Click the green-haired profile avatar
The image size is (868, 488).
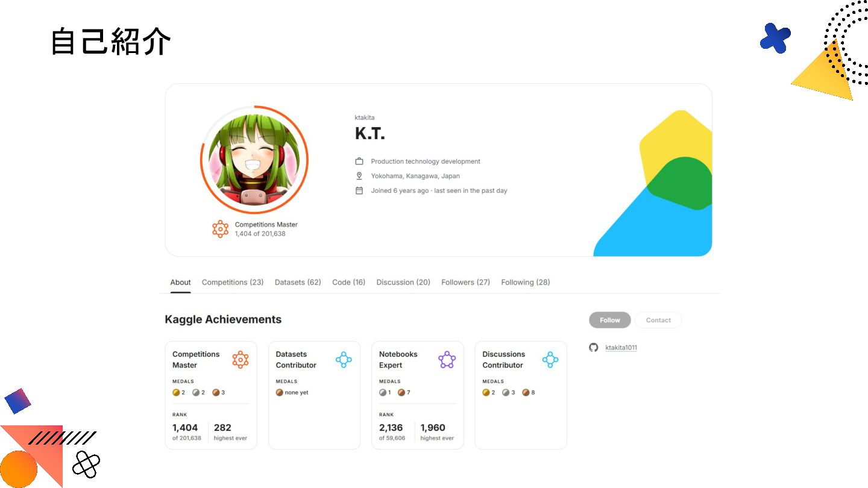(254, 160)
